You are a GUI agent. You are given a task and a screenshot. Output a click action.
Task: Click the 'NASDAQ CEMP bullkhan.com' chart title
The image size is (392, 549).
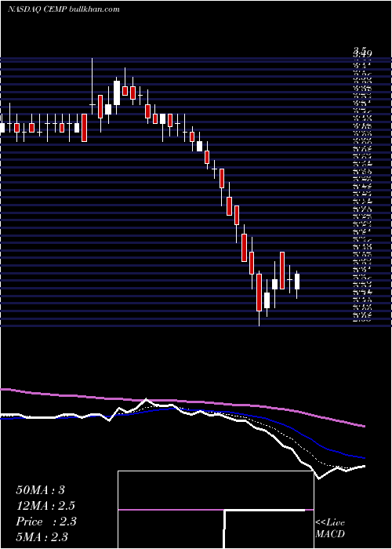[64, 9]
